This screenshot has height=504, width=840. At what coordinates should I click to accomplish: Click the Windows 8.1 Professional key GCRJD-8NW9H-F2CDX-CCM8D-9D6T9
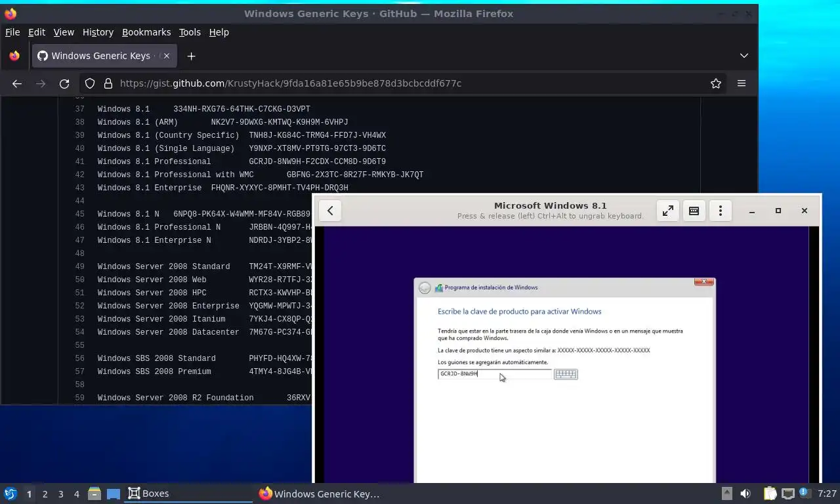point(318,161)
